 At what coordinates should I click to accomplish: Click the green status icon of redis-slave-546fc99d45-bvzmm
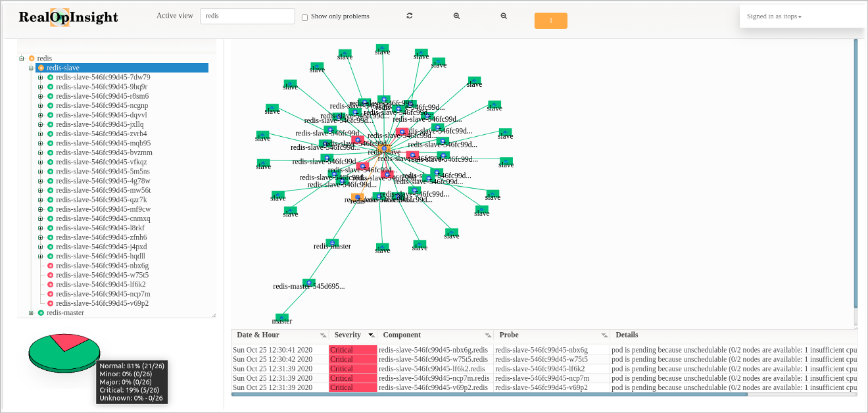click(50, 153)
